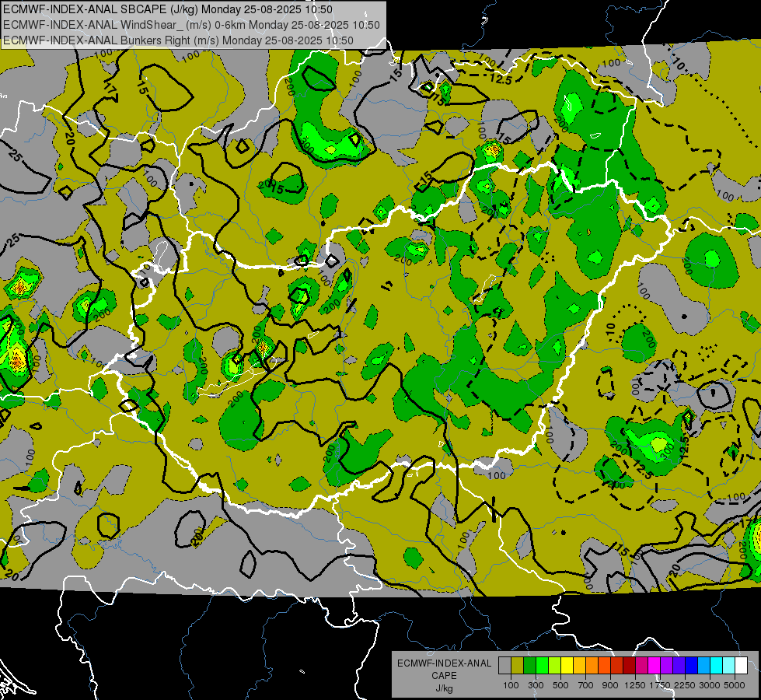Click the 300 label under legend colorbar
Screen dimensions: 761x700
[536, 685]
